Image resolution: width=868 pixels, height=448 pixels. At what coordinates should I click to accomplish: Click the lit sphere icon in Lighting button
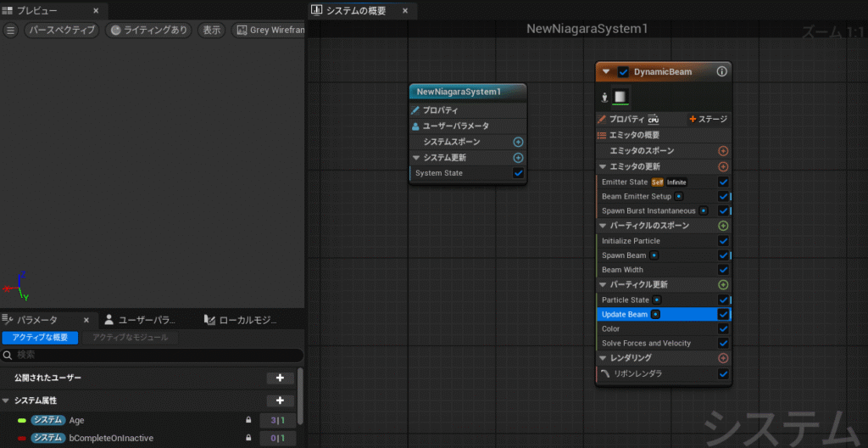[x=115, y=31]
